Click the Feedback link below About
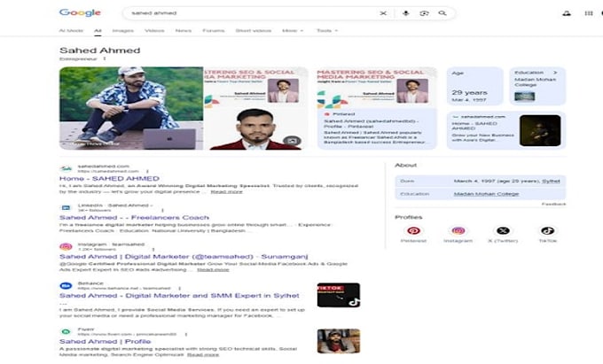The width and height of the screenshot is (603, 364). pos(553,204)
